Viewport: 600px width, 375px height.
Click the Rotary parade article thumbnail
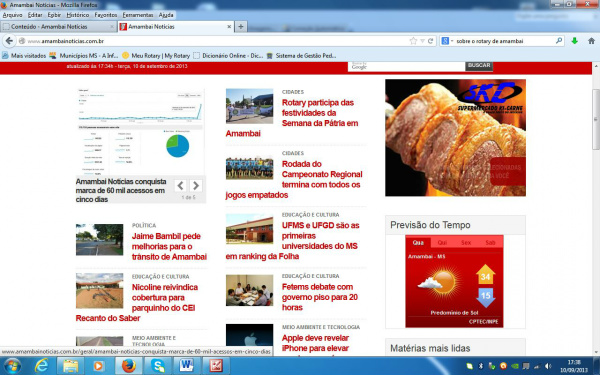click(x=249, y=106)
